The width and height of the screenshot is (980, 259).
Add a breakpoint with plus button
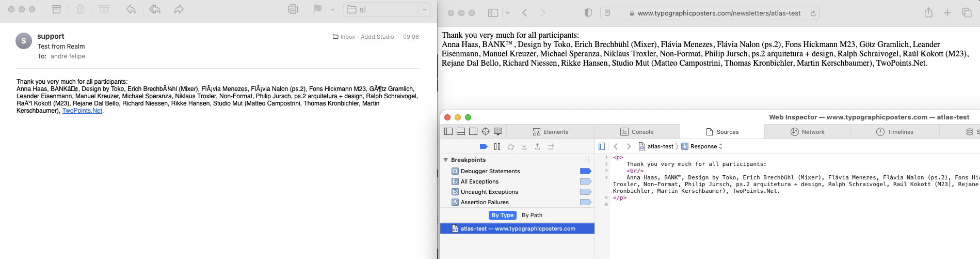click(x=588, y=160)
